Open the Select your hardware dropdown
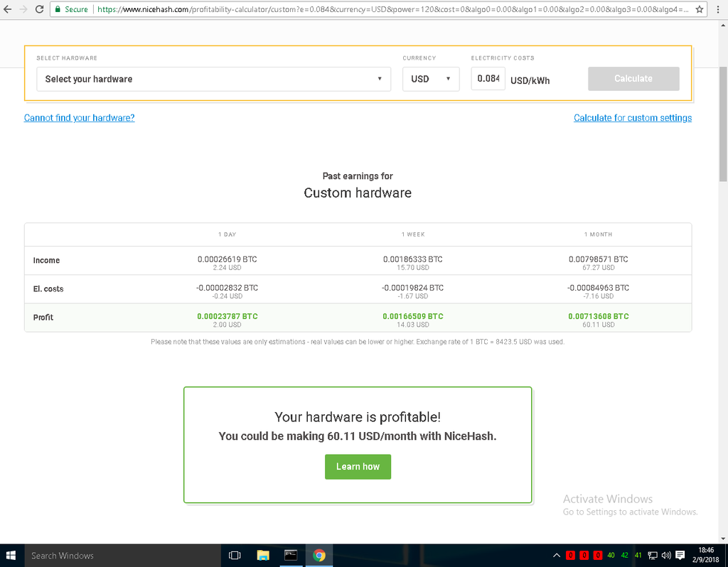Viewport: 728px width, 567px height. pyautogui.click(x=213, y=79)
